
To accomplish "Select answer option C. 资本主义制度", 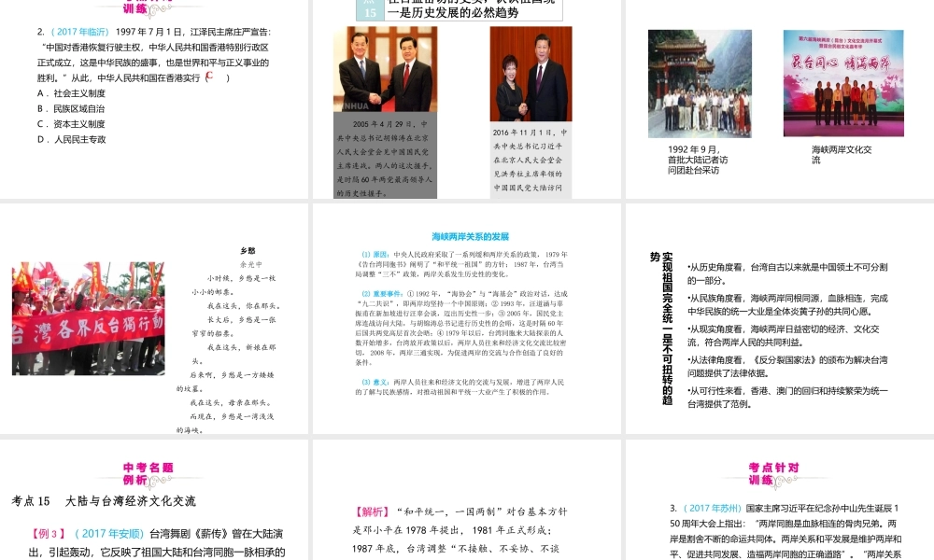I will point(71,124).
